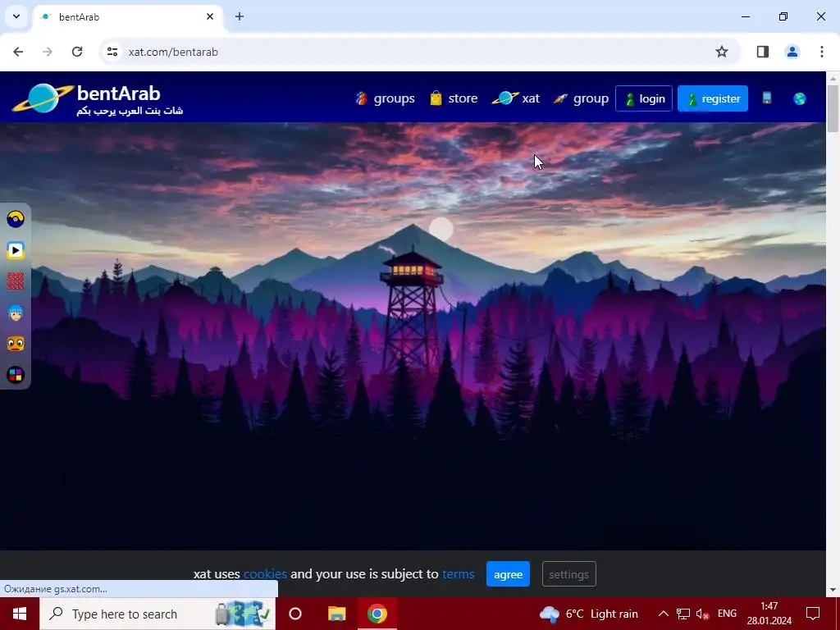This screenshot has height=630, width=840.
Task: Open the four-colored squares app in side dock
Action: (16, 375)
